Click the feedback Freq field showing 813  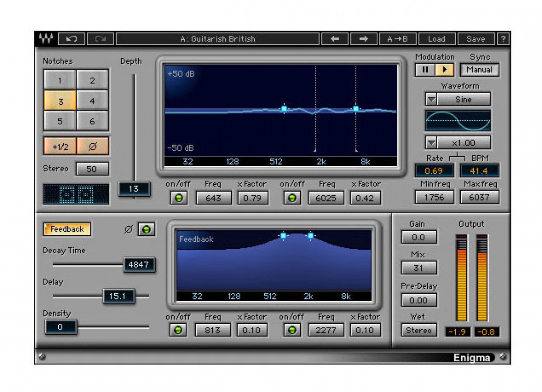click(213, 330)
